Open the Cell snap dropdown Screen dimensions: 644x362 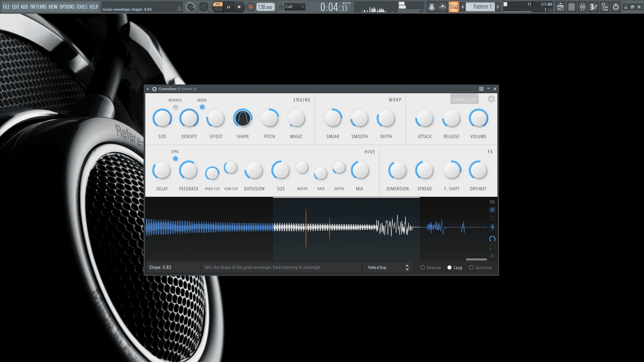[x=295, y=7]
